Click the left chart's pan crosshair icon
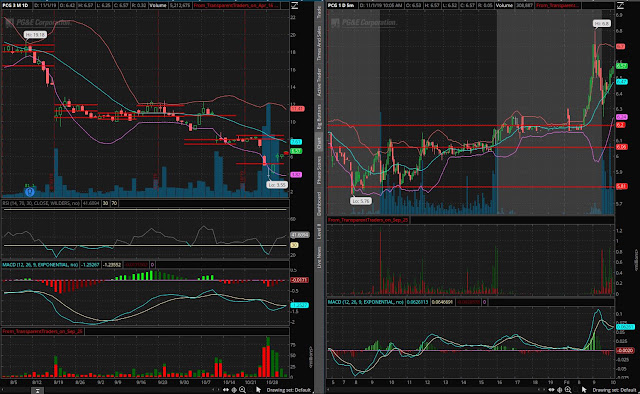This screenshot has height=394, width=640. click(x=234, y=390)
